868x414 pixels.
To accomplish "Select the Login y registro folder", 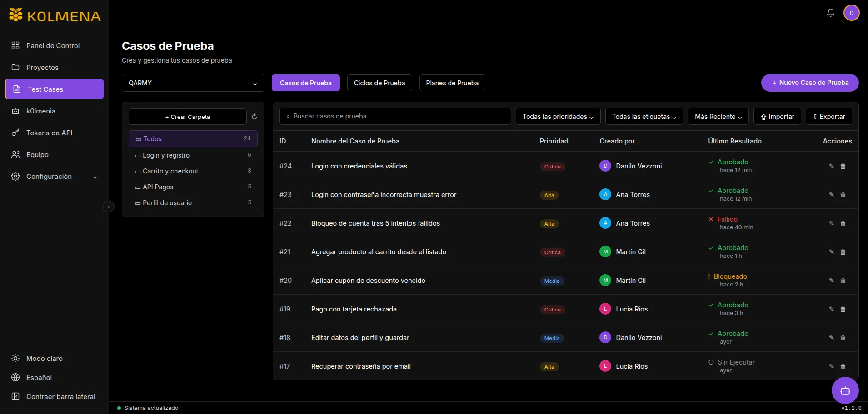I will pyautogui.click(x=193, y=155).
